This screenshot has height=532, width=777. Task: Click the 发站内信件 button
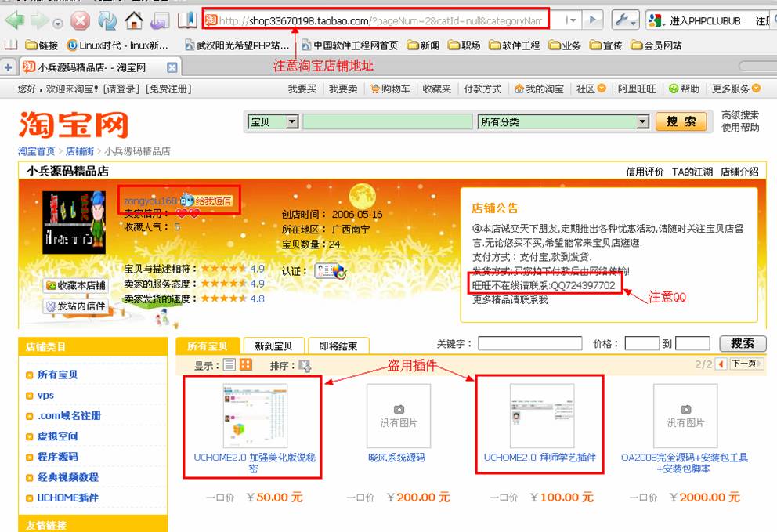pyautogui.click(x=76, y=306)
